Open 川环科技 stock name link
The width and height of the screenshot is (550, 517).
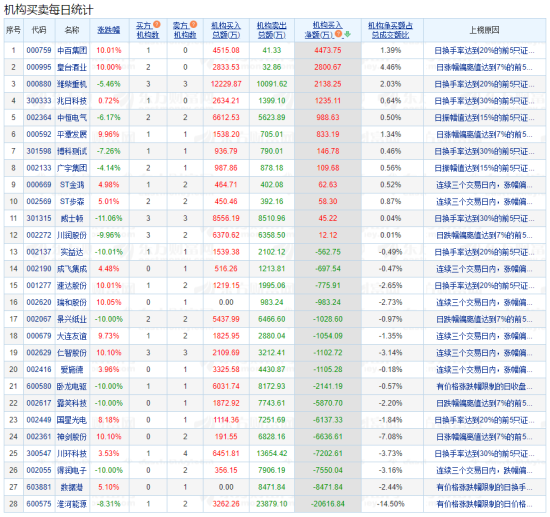(72, 454)
